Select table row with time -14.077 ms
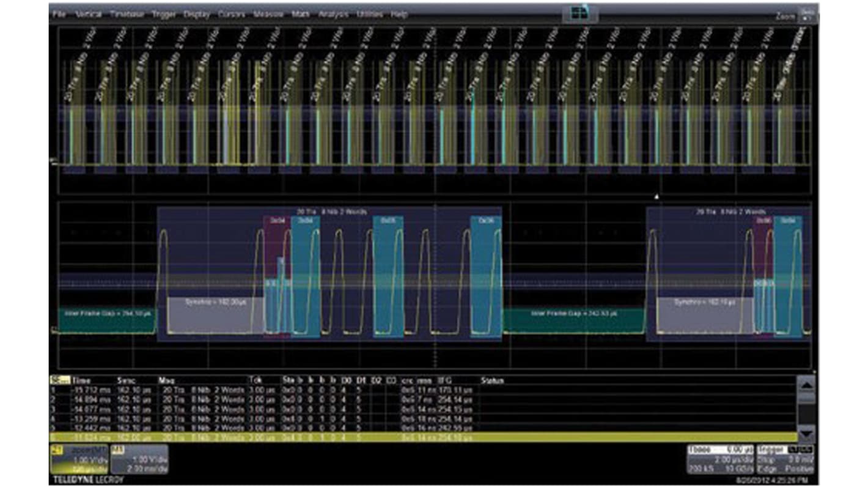Screen dimensions: 868x488 click(423, 409)
